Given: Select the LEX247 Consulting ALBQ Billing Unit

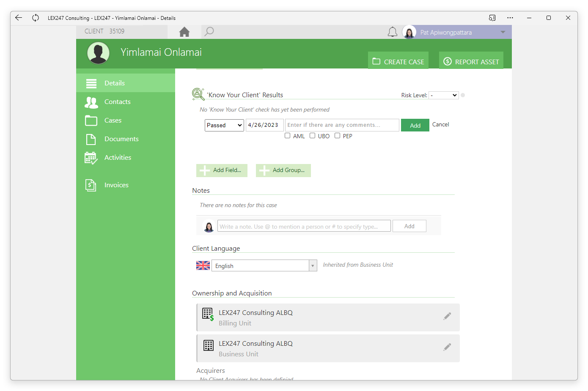Looking at the screenshot, I should (x=328, y=317).
